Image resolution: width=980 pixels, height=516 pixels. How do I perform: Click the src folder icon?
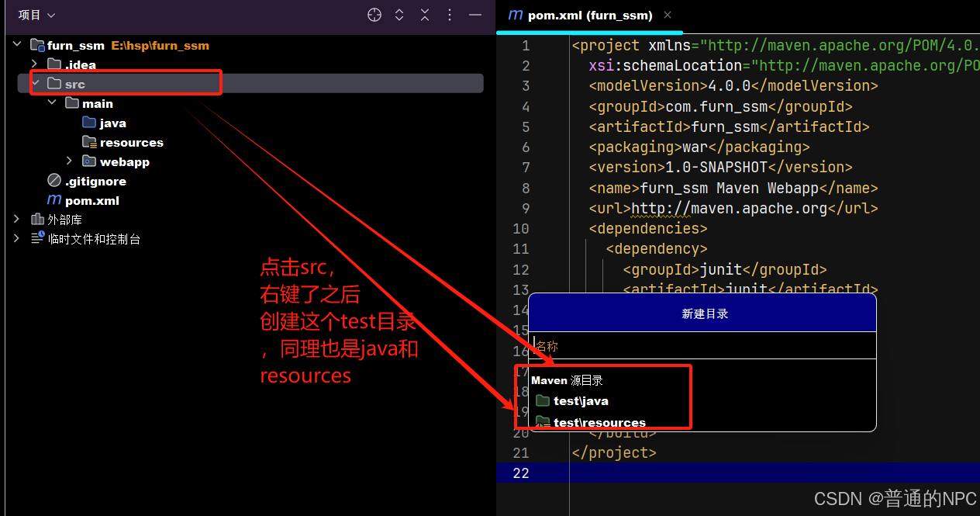(54, 83)
